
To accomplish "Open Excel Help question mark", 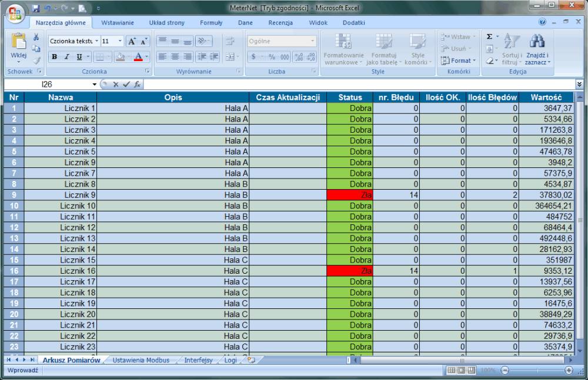I will (x=542, y=22).
